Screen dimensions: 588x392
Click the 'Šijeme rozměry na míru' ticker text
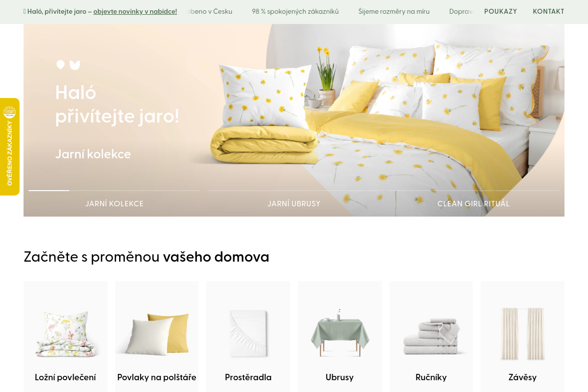pyautogui.click(x=394, y=12)
